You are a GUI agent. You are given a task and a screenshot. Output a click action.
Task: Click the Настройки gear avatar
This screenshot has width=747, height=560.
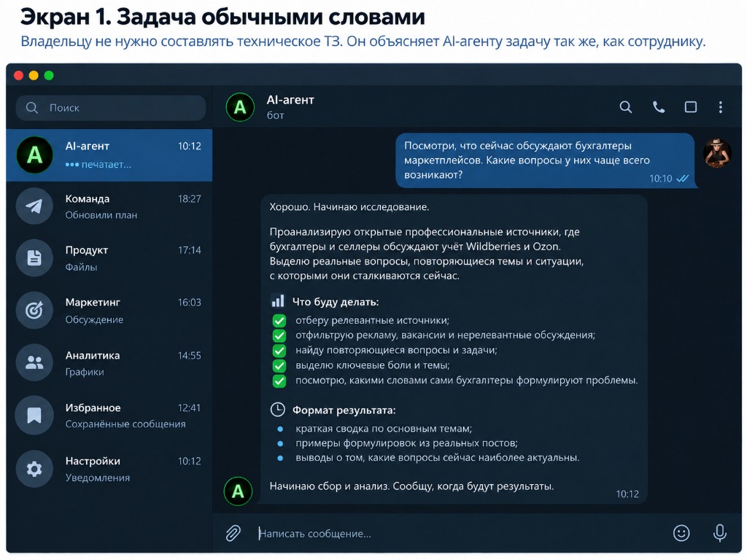[x=34, y=469]
